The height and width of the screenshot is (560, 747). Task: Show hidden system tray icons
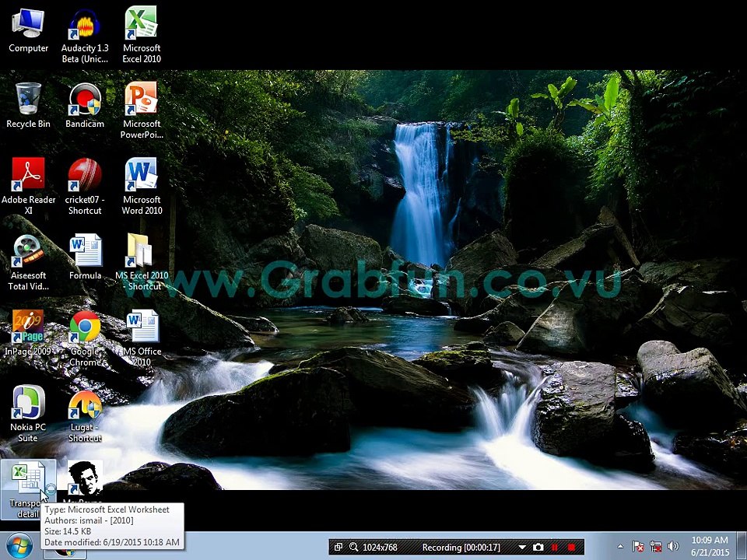click(x=620, y=546)
